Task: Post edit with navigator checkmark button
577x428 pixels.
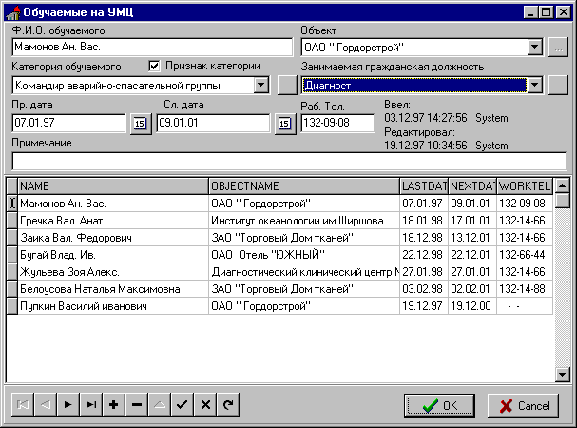Action: click(x=182, y=404)
